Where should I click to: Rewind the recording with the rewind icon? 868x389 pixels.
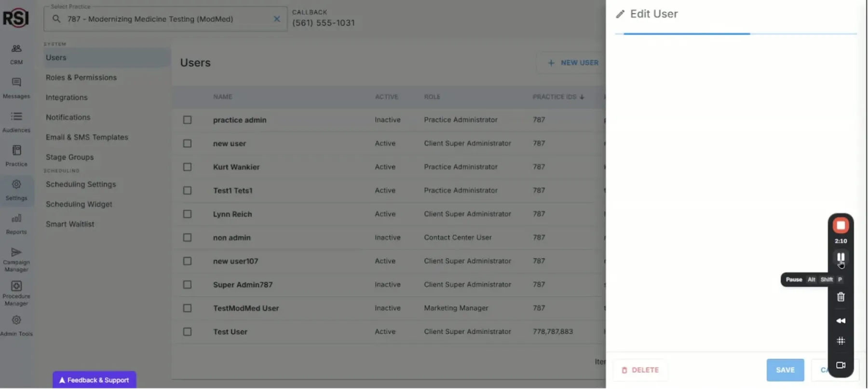[841, 320]
